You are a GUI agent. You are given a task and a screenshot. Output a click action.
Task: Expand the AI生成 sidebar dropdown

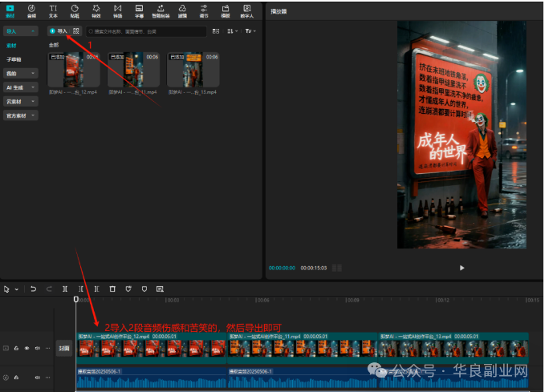pyautogui.click(x=19, y=87)
